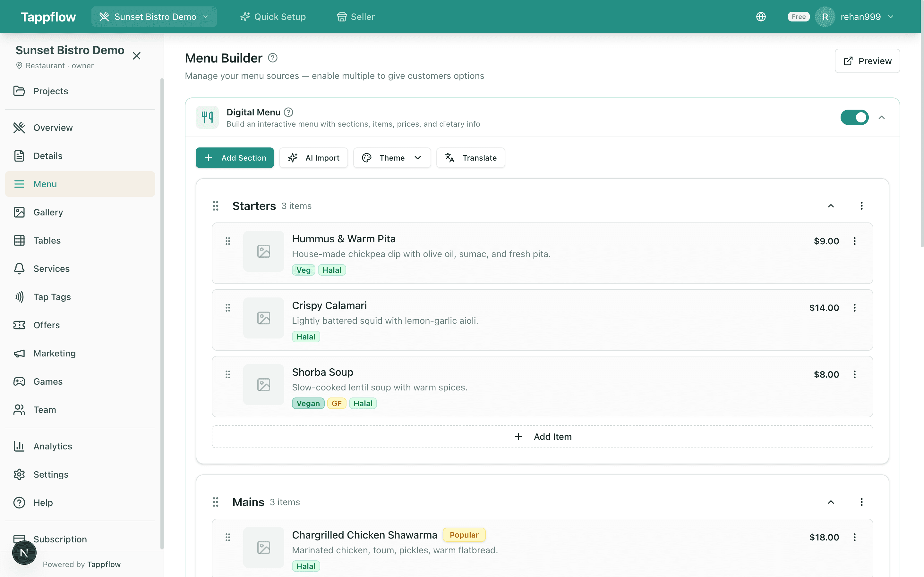Click the globe language icon in the header
The height and width of the screenshot is (577, 924).
(x=761, y=16)
